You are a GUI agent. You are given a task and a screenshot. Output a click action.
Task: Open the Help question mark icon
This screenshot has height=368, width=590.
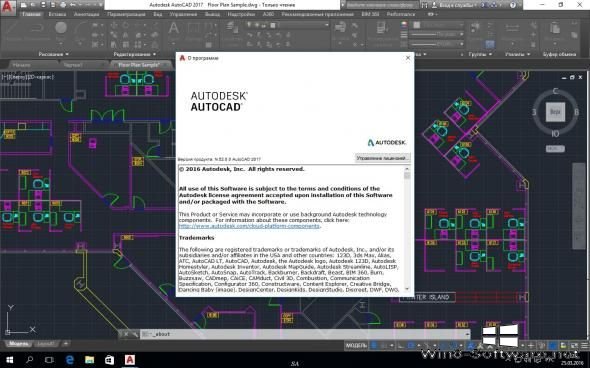513,5
